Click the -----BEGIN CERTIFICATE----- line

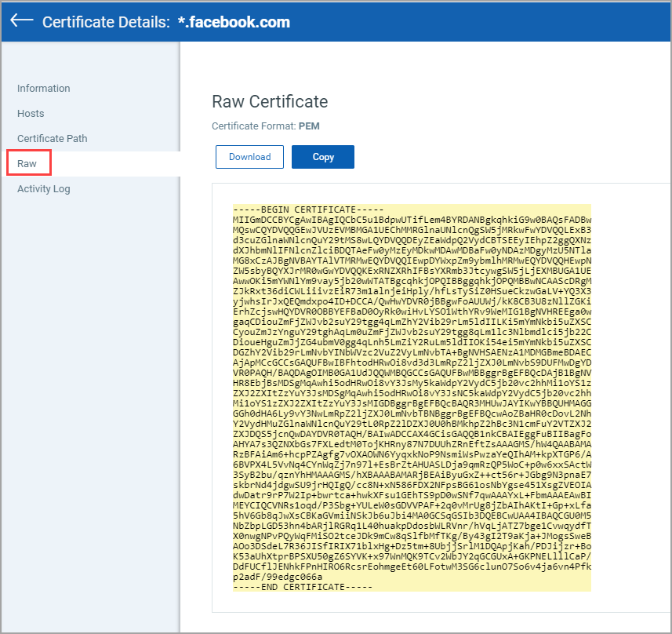308,210
